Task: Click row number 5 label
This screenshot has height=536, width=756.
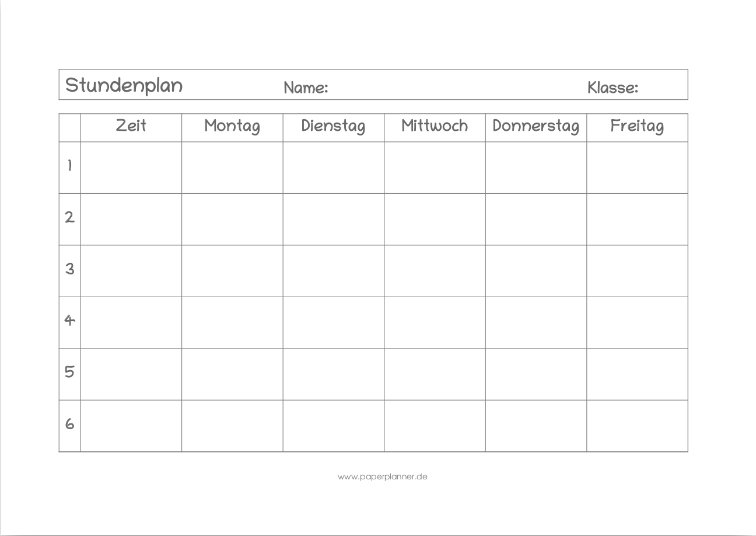Action: point(70,372)
